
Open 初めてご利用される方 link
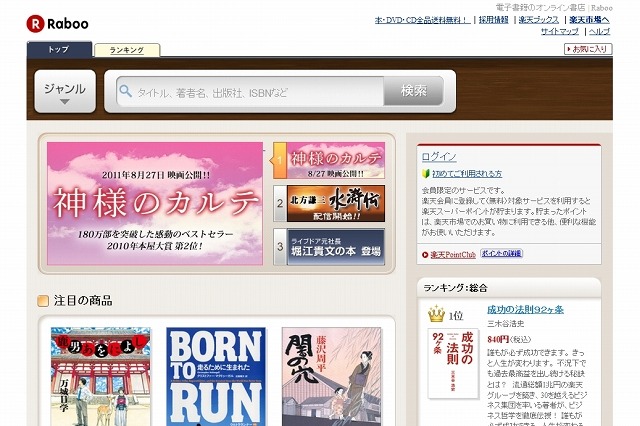tap(467, 174)
